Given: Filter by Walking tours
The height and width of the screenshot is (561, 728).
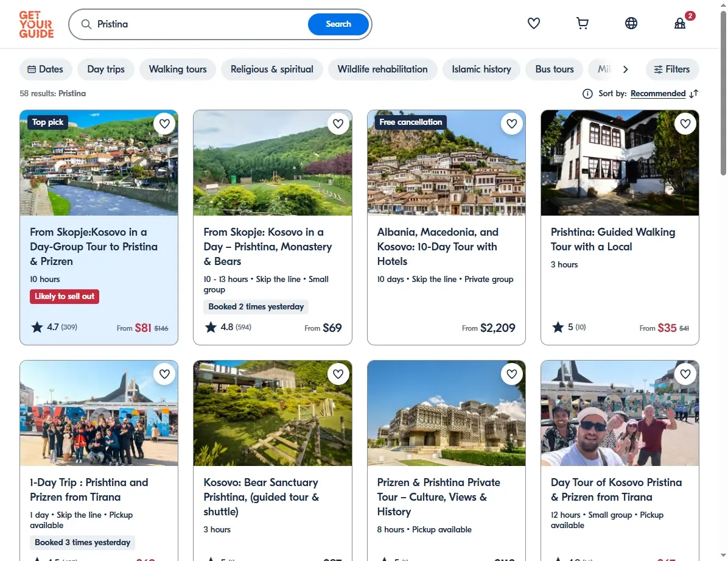Looking at the screenshot, I should pyautogui.click(x=178, y=69).
